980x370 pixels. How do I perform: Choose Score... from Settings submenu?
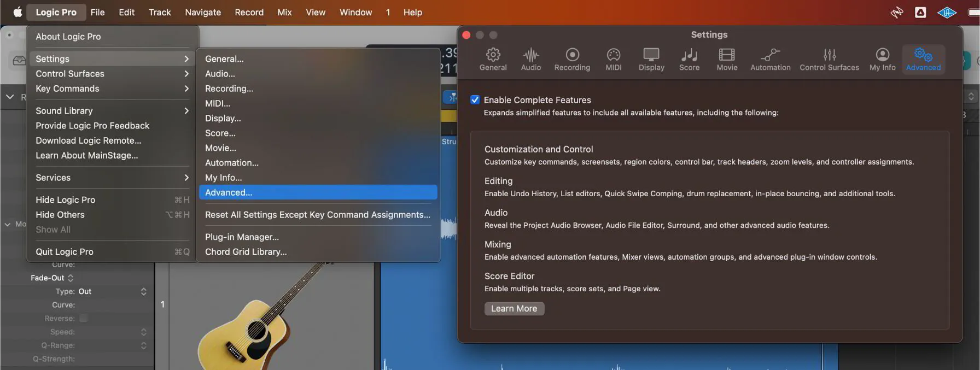point(318,133)
